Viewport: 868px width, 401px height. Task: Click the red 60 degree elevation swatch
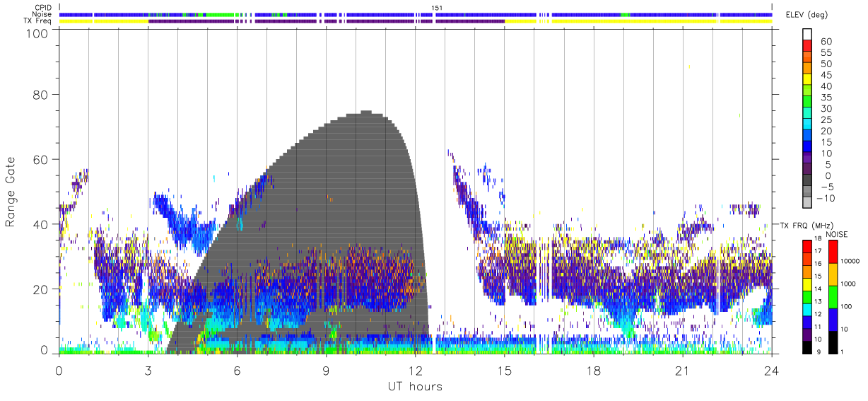[x=807, y=46]
